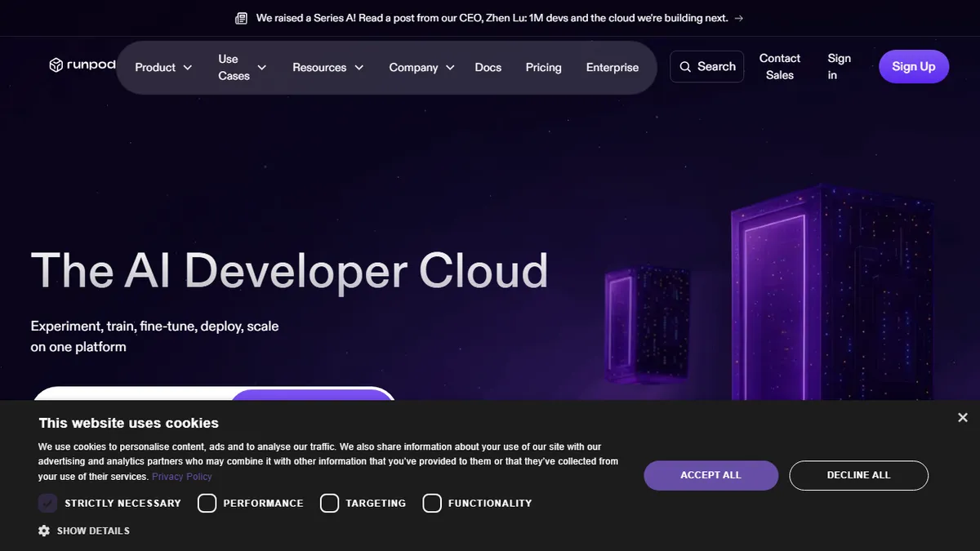Click the magnifier icon in Search
980x551 pixels.
(x=686, y=67)
